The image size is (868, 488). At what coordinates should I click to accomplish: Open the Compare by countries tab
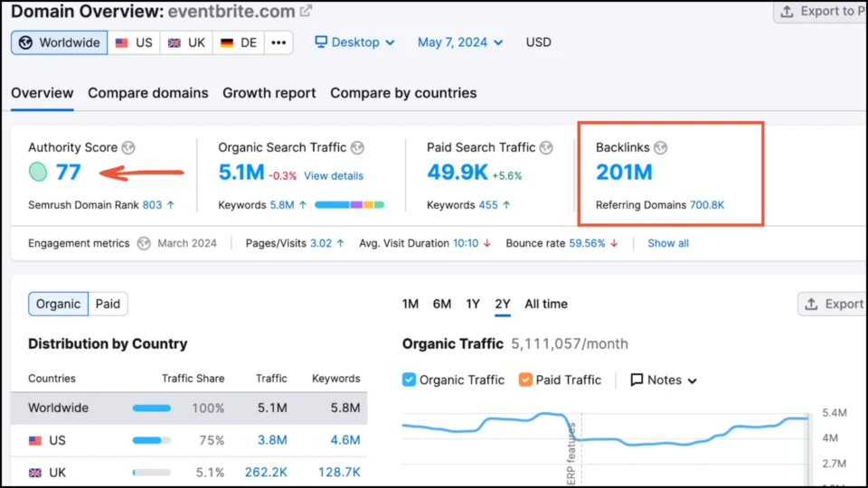403,93
